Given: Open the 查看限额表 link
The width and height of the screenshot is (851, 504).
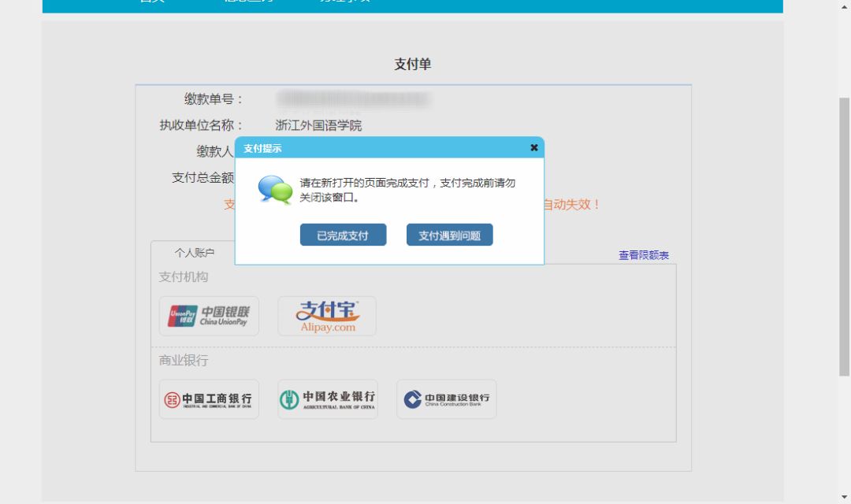Looking at the screenshot, I should [643, 255].
